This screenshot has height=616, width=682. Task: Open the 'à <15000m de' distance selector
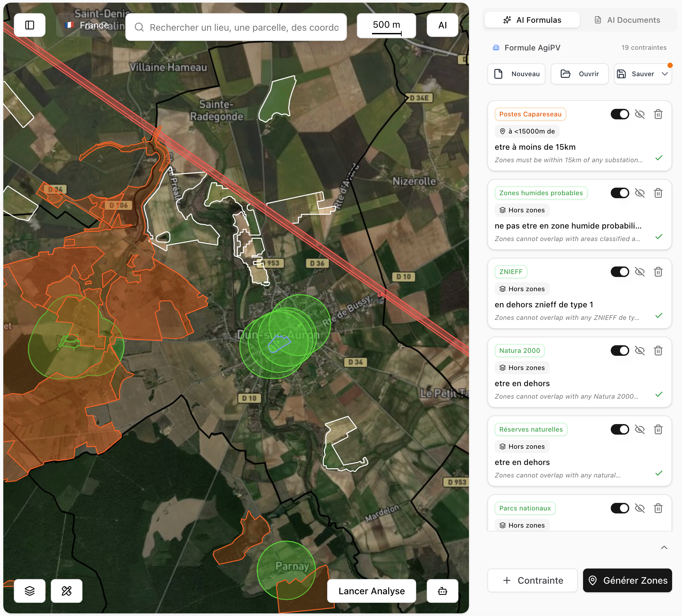click(x=527, y=132)
